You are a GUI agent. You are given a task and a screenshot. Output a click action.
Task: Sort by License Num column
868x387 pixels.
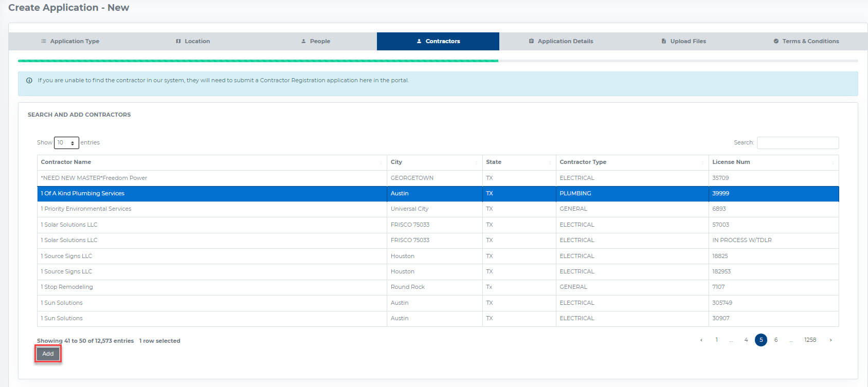[773, 162]
